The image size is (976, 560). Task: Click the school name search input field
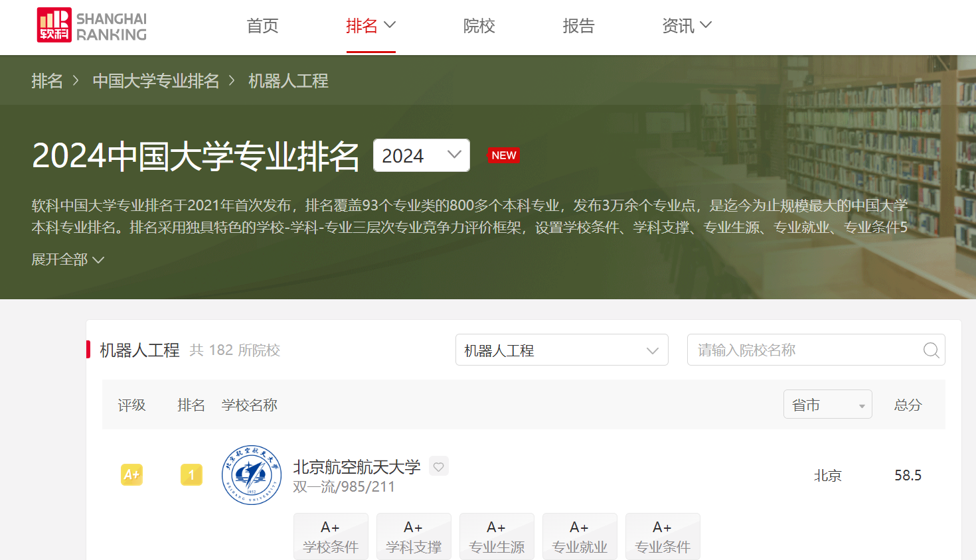point(803,350)
